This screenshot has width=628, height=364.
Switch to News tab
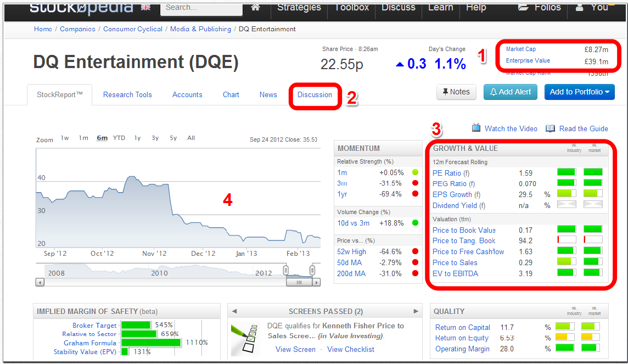click(x=268, y=94)
